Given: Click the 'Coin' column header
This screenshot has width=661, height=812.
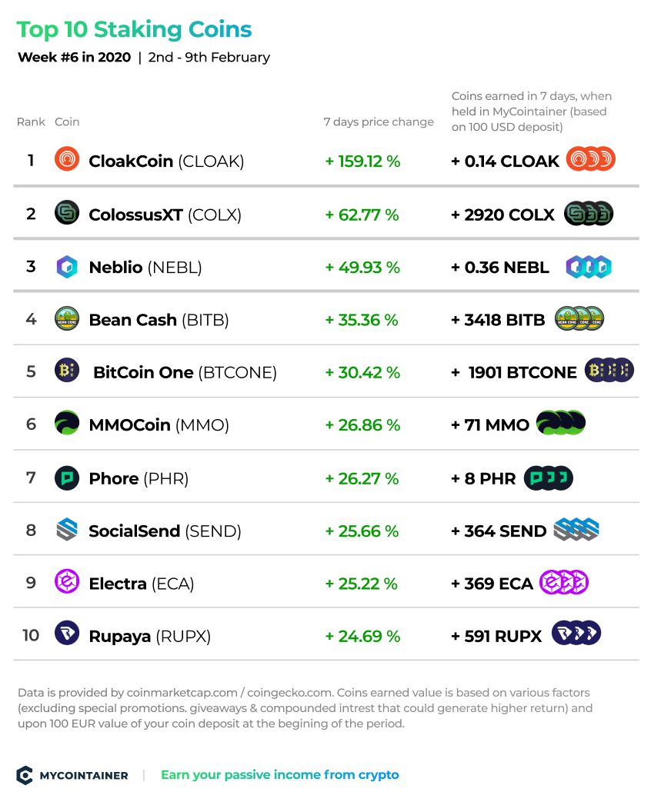Looking at the screenshot, I should pos(67,121).
